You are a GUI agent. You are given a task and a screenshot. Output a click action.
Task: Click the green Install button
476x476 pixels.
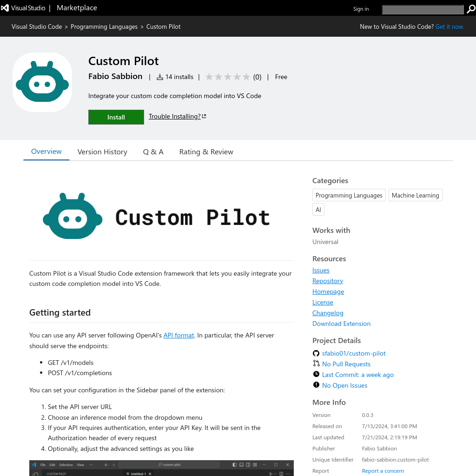(x=116, y=117)
